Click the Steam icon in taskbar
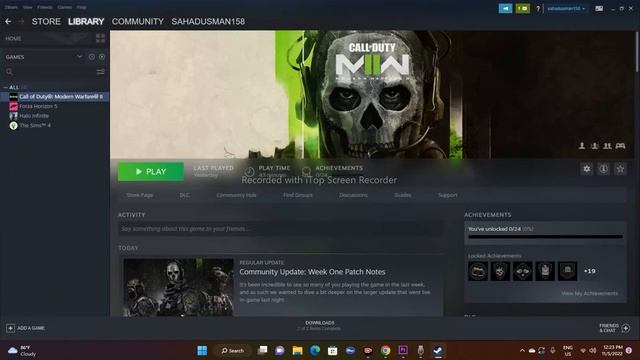This screenshot has width=640, height=360. [438, 351]
